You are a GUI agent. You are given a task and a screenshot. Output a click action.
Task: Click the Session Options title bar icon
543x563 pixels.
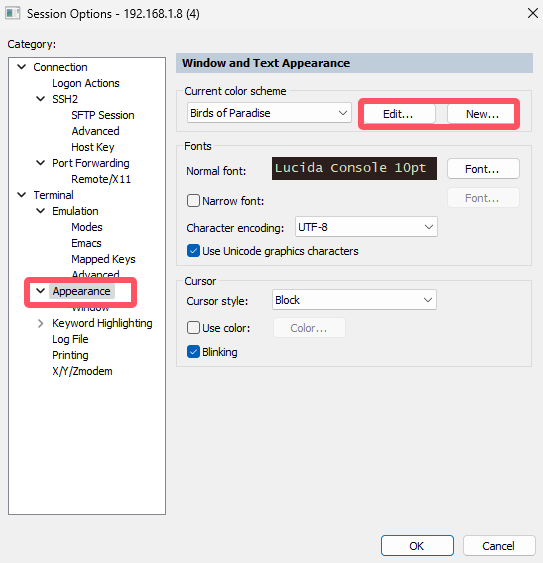click(x=13, y=13)
